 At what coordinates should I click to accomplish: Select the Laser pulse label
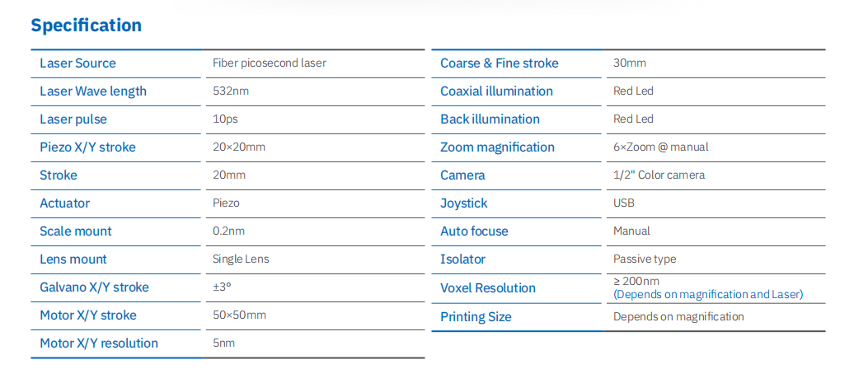(x=73, y=119)
